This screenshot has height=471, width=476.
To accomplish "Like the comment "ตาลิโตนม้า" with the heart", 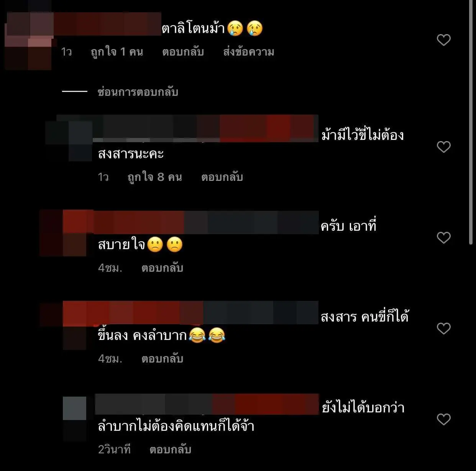I will point(443,40).
